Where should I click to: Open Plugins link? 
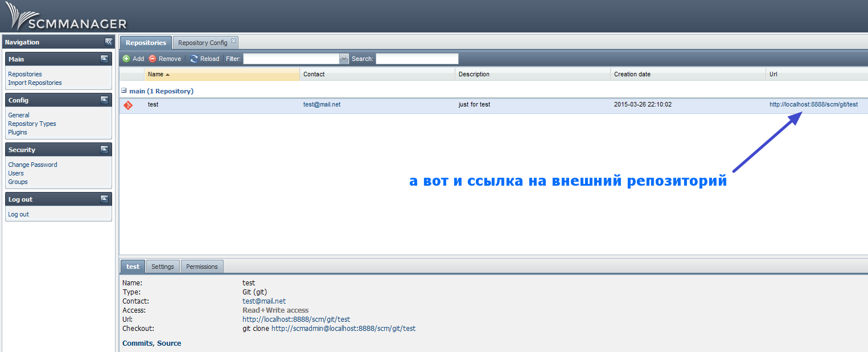(18, 132)
